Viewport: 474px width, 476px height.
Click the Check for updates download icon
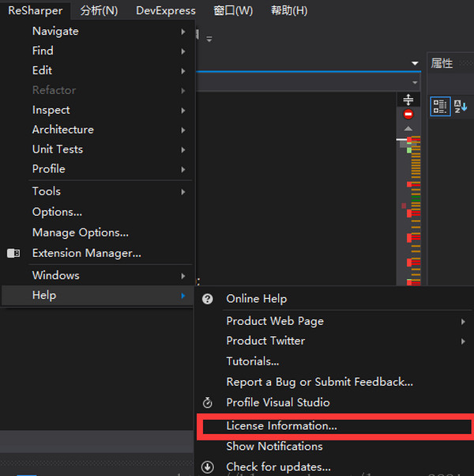(x=208, y=467)
